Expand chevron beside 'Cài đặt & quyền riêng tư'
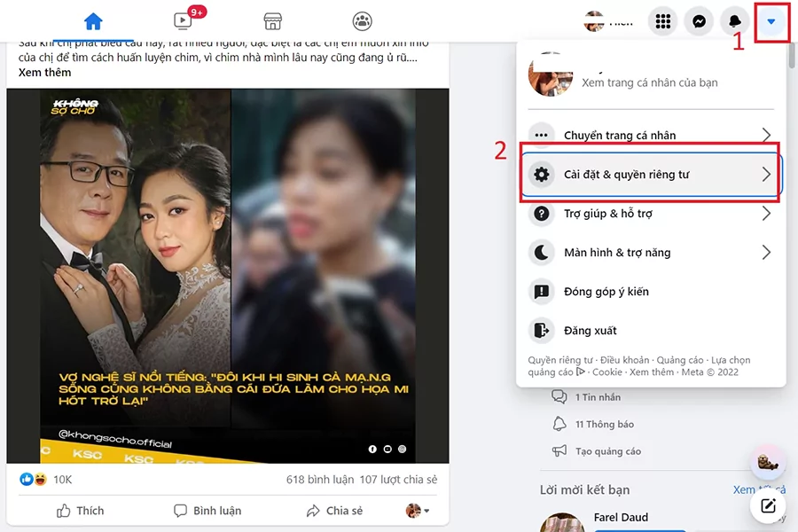Image resolution: width=798 pixels, height=532 pixels. point(766,174)
